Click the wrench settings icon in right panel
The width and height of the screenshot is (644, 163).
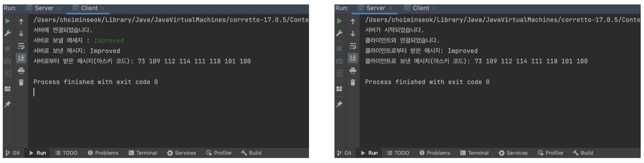click(x=339, y=33)
